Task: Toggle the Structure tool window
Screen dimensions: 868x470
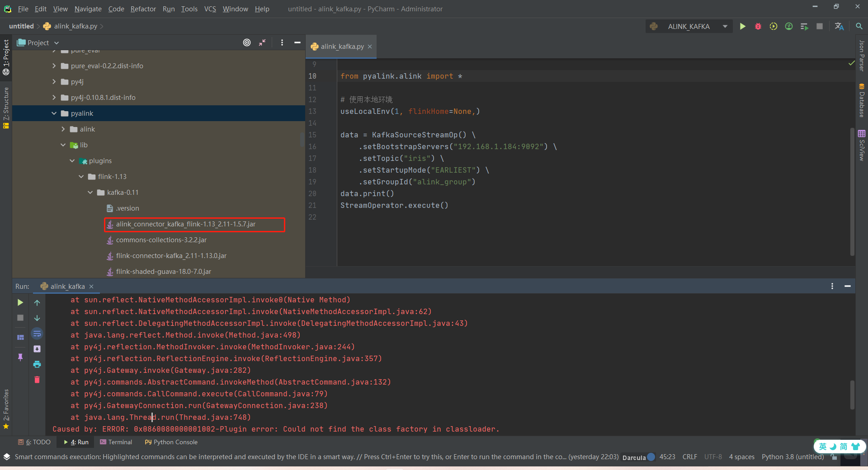Action: pos(6,108)
